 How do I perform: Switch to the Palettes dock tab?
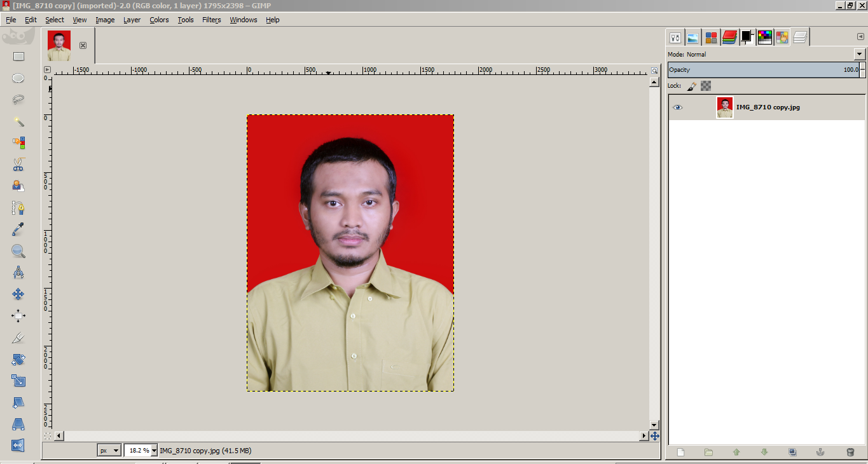(x=765, y=38)
